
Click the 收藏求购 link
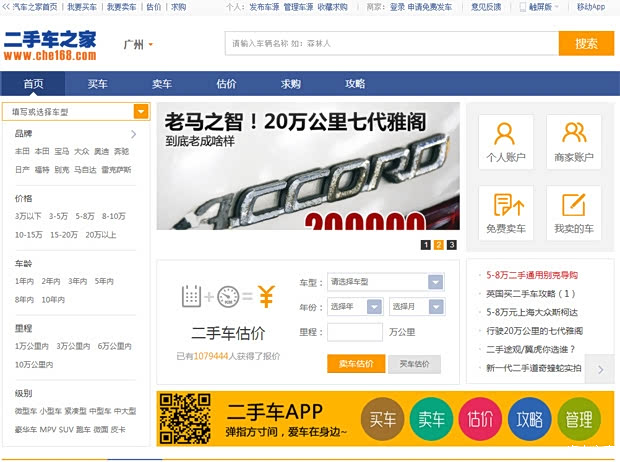[332, 7]
